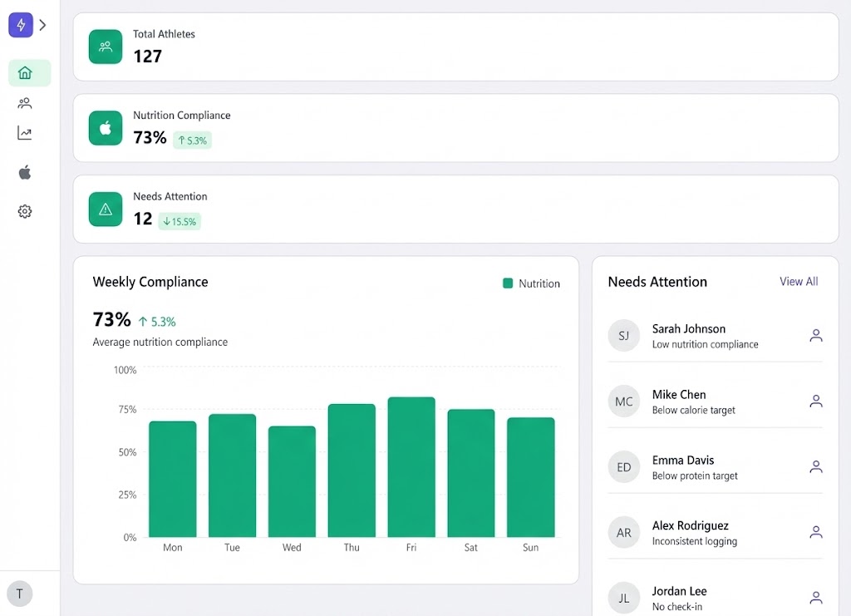
Task: Click the Needs Attention stat card
Action: tap(455, 209)
